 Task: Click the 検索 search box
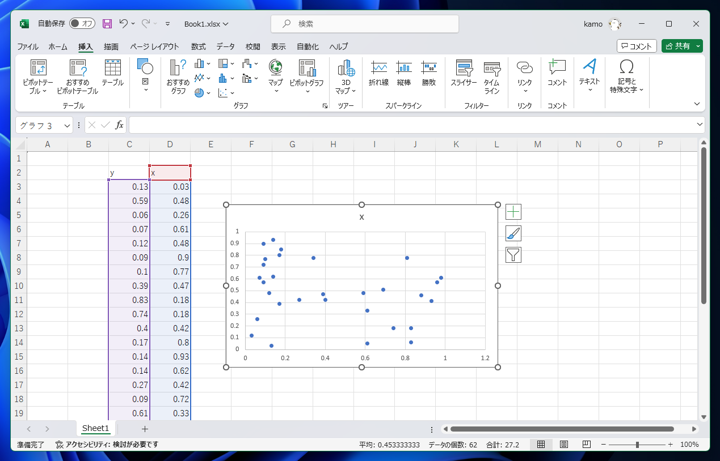pos(365,23)
